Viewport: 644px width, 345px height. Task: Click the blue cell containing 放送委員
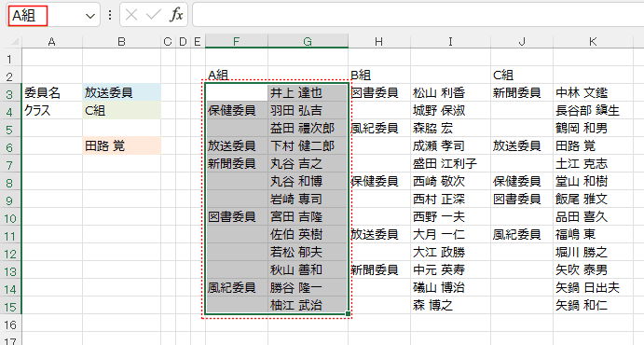pos(121,93)
